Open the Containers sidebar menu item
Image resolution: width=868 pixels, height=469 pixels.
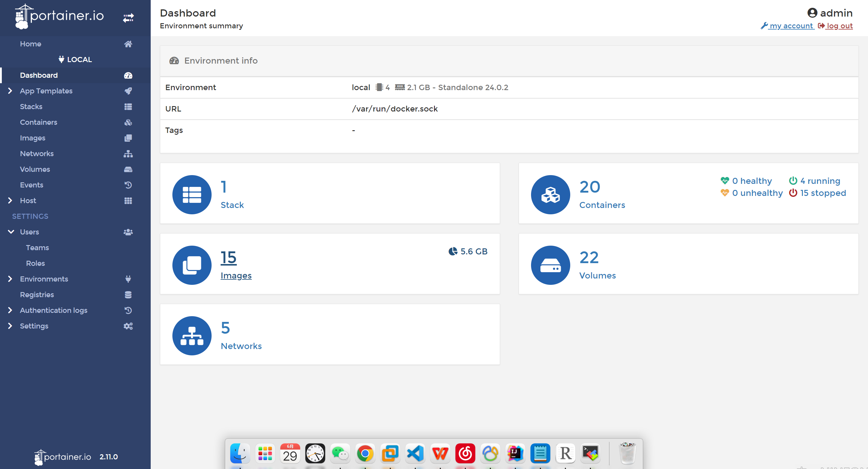38,122
